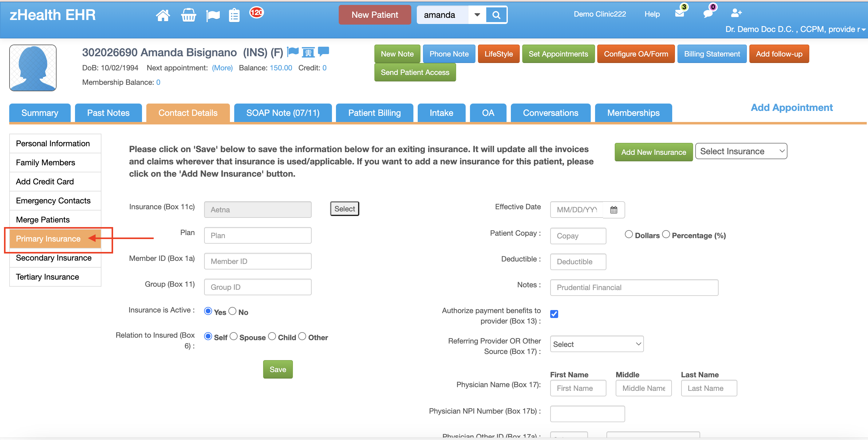Click the table icon beside patient name

[x=308, y=52]
